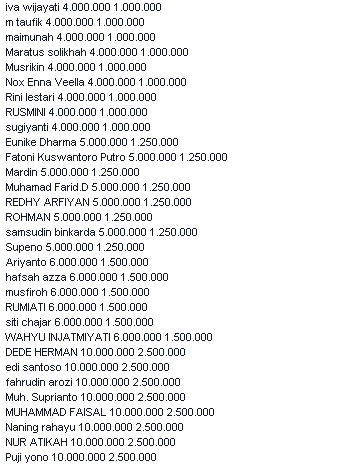This screenshot has width=360, height=465.
Task: Click Eunike Dharma line
Action: (92, 142)
